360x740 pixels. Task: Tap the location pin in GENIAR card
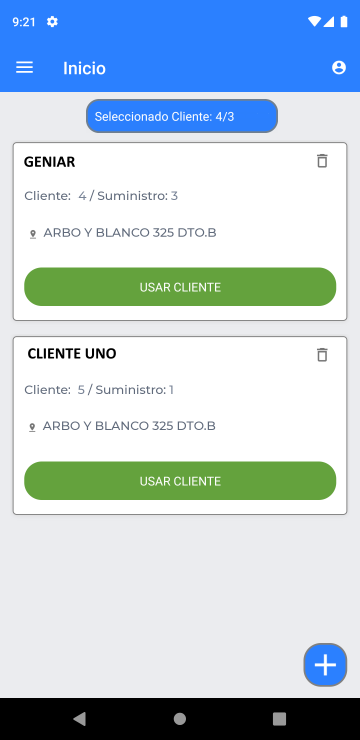click(x=33, y=234)
